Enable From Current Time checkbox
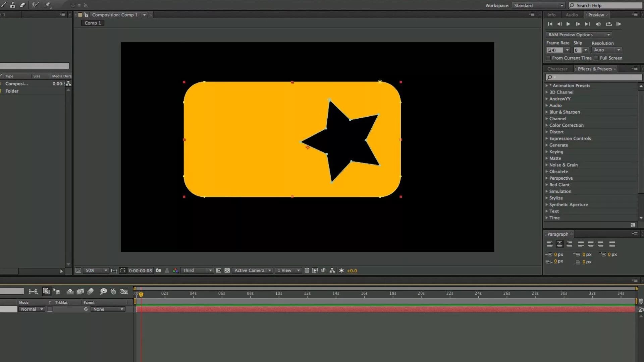The height and width of the screenshot is (362, 644). click(x=549, y=58)
